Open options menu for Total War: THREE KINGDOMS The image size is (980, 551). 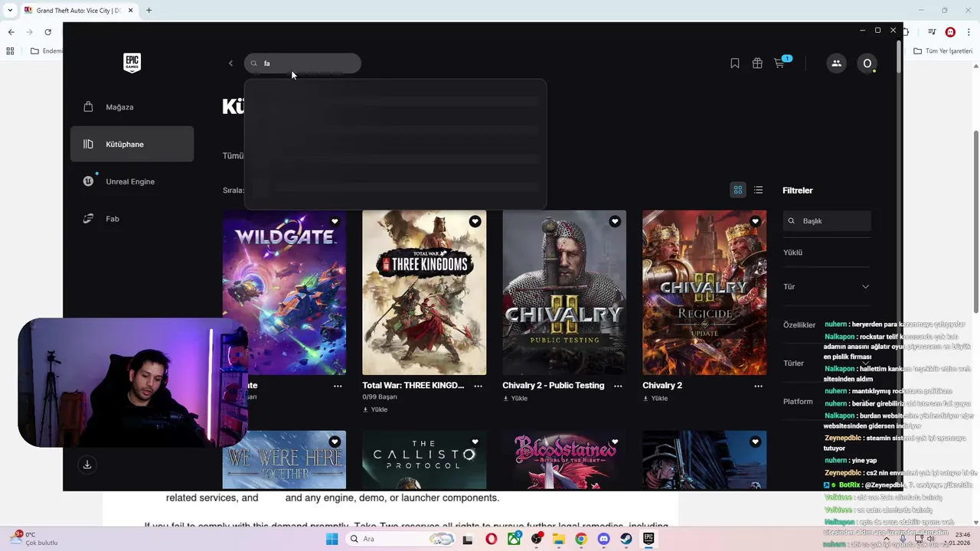coord(478,386)
